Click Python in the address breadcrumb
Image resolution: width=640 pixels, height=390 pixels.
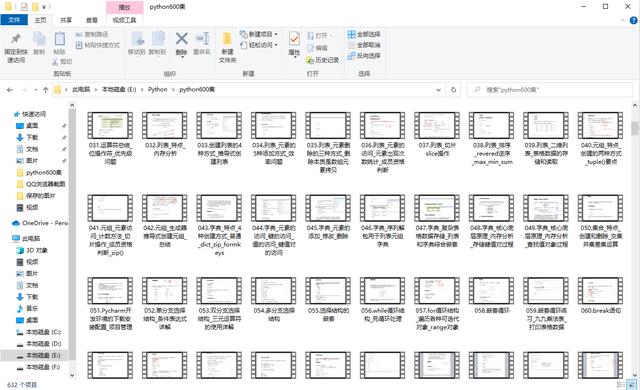click(158, 89)
